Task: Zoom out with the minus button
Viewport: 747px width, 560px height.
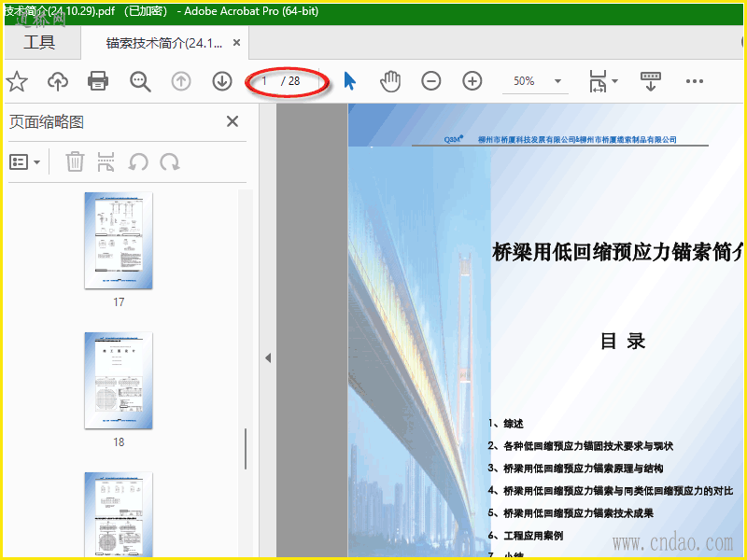Action: (431, 81)
